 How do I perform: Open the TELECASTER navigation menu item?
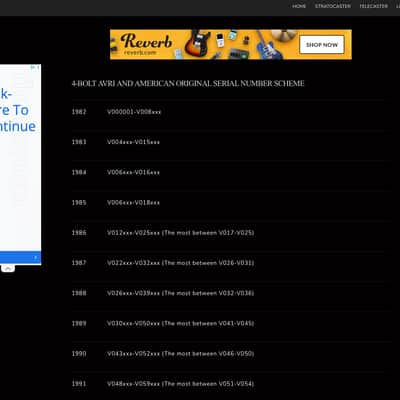coord(373,6)
